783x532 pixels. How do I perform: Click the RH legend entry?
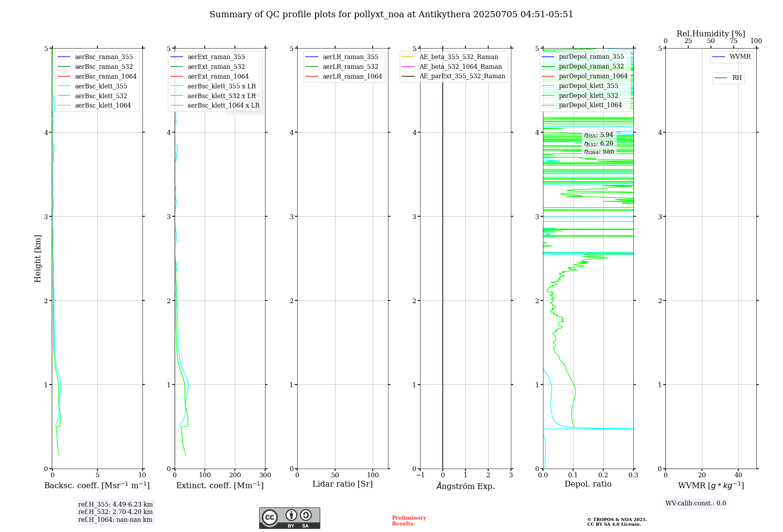(x=728, y=78)
